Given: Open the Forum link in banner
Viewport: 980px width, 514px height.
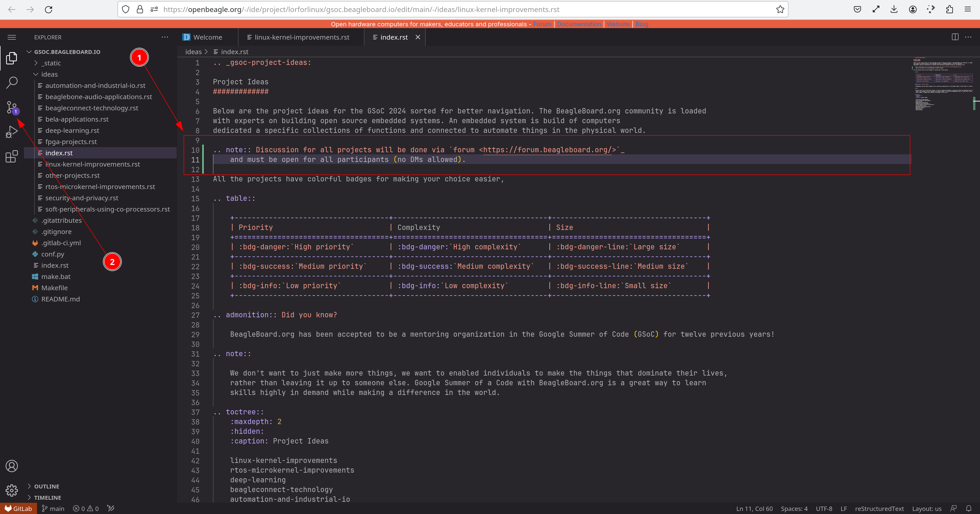Looking at the screenshot, I should tap(542, 24).
